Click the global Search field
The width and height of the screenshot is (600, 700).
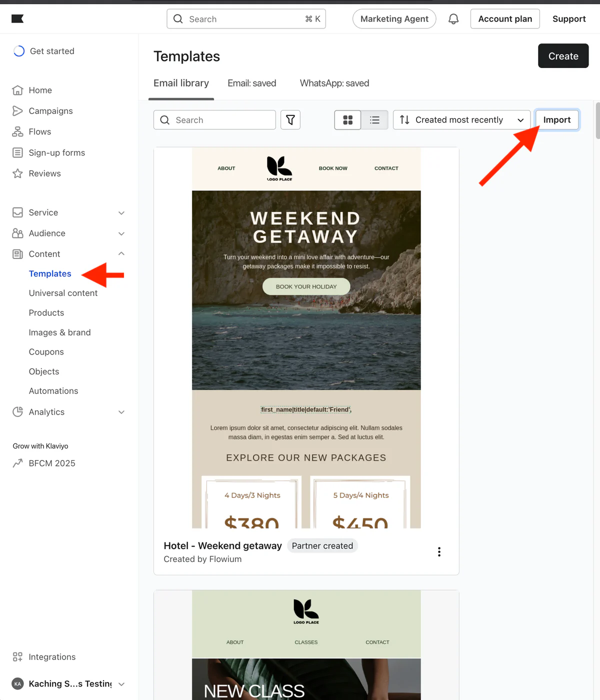point(246,19)
